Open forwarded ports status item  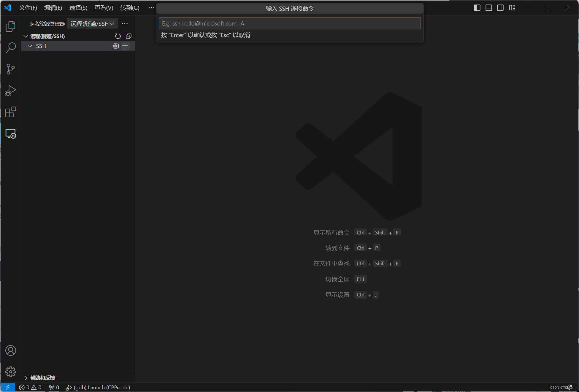tap(54, 387)
